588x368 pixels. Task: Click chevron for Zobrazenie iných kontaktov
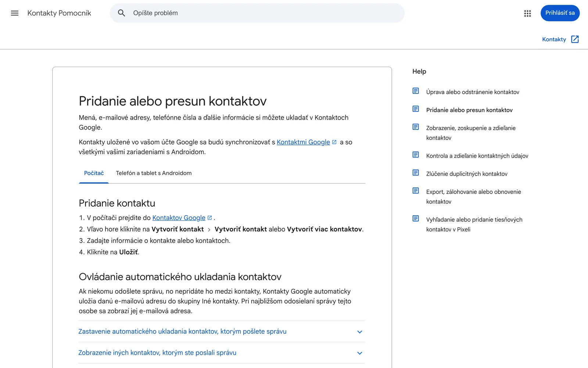(360, 353)
